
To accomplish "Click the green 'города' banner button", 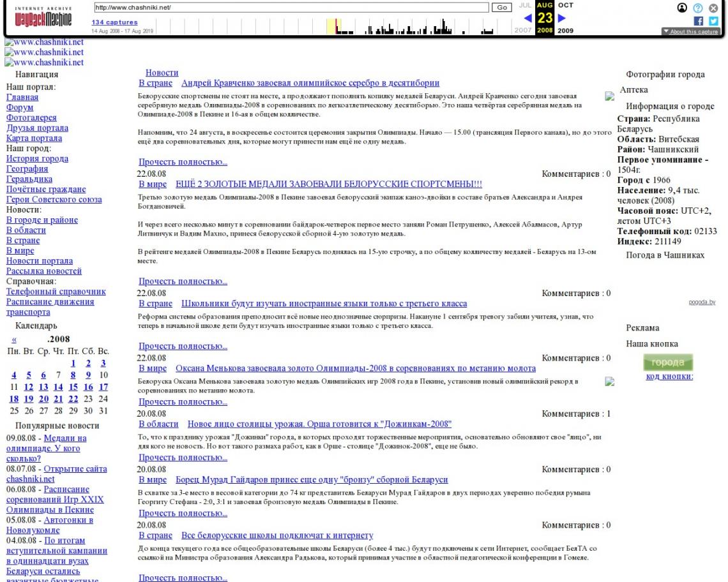I will [668, 362].
